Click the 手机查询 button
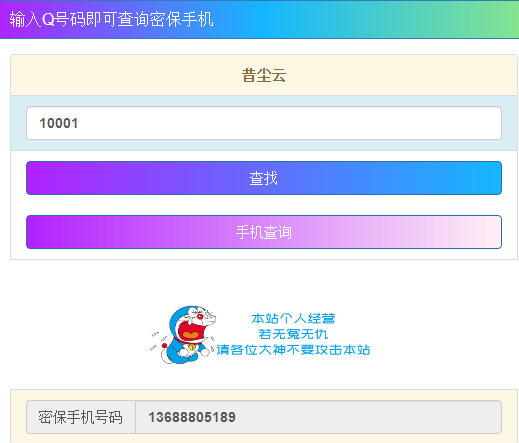519x443 pixels. click(264, 232)
